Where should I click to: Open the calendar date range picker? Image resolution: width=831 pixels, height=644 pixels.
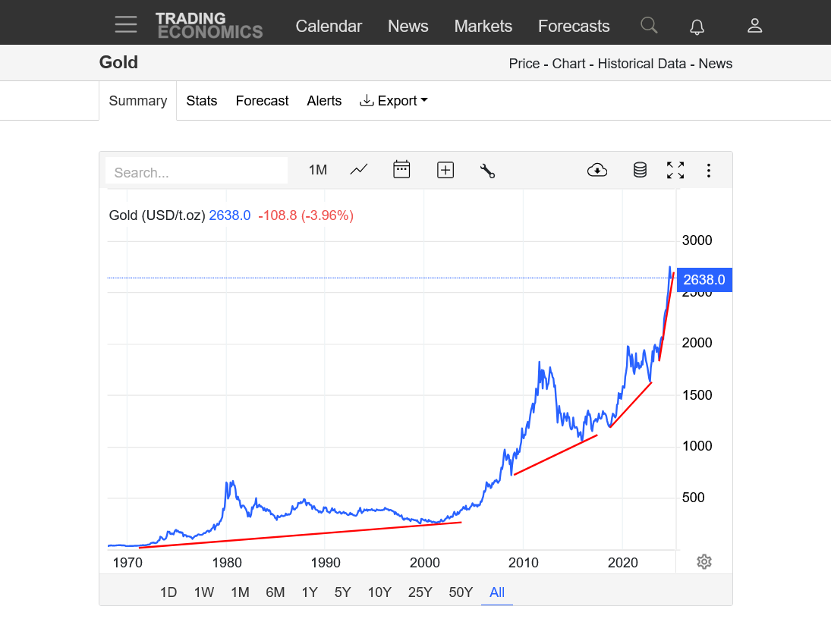401,170
